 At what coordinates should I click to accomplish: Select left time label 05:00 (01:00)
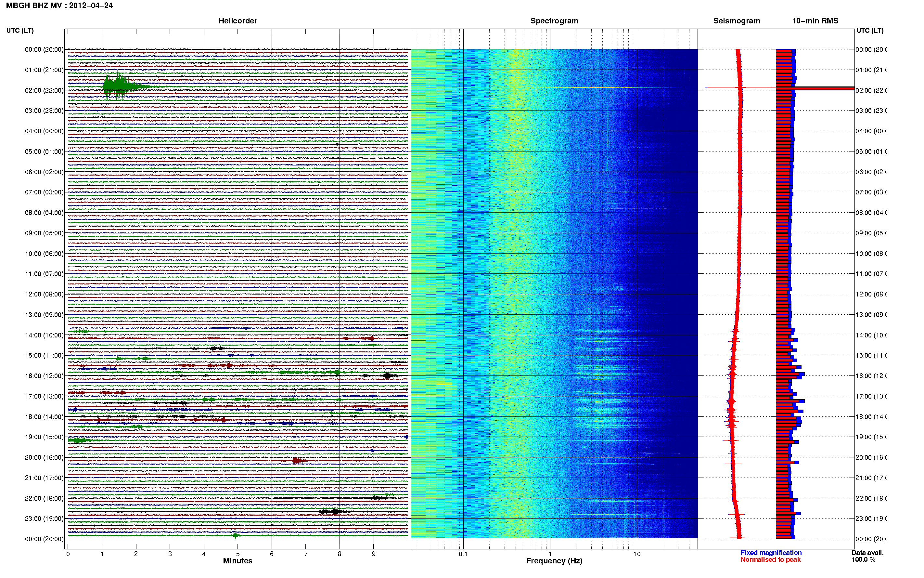click(44, 151)
